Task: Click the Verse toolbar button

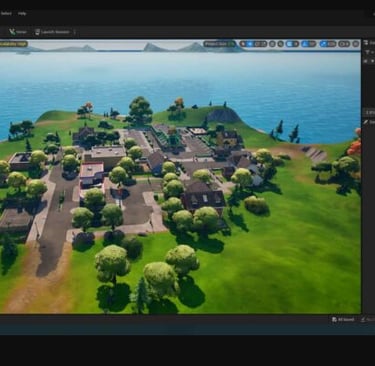Action: point(18,32)
